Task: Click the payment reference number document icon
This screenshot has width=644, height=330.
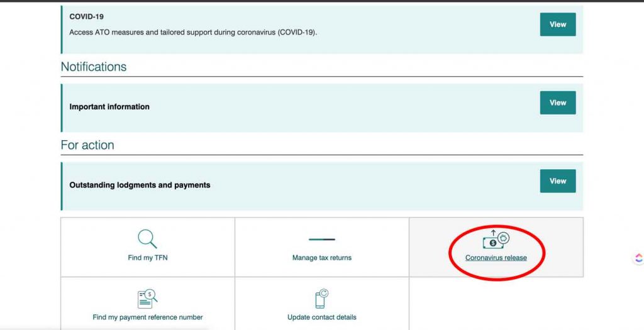Action: (x=147, y=299)
